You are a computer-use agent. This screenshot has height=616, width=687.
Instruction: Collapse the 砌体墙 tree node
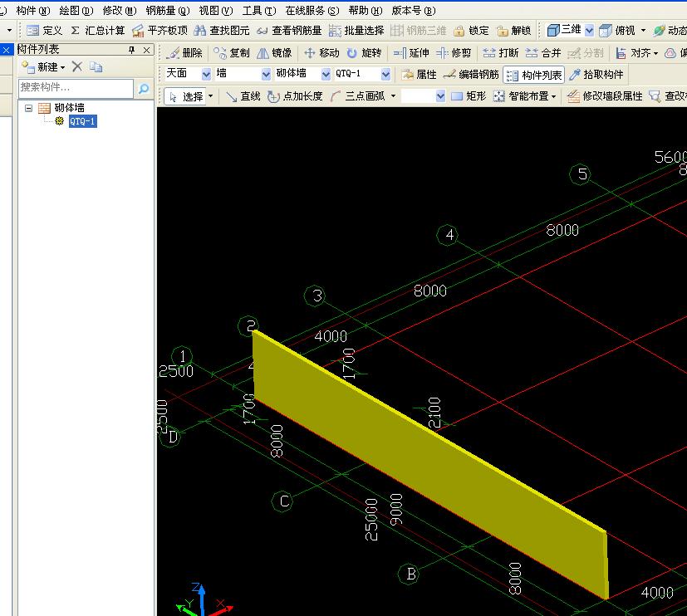click(28, 108)
